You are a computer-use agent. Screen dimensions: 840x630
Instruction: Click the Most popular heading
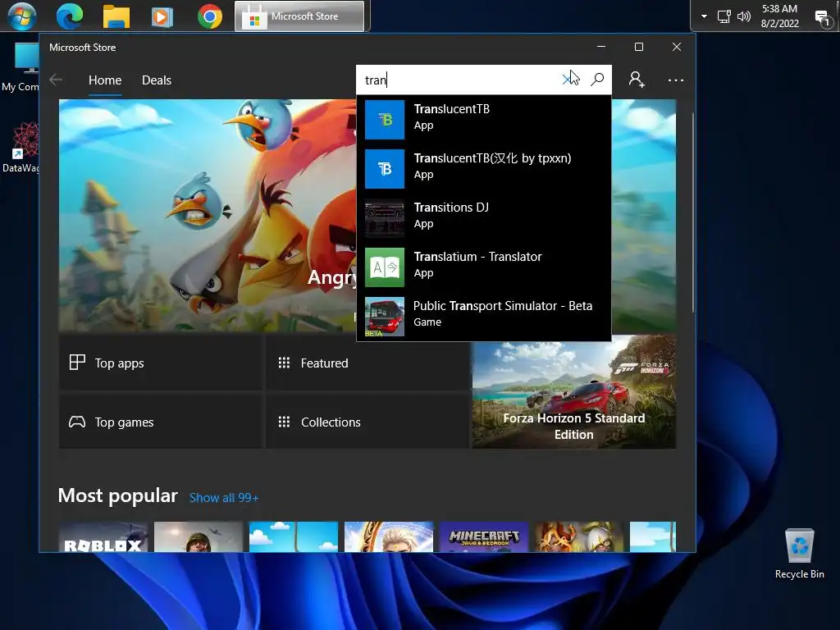[118, 496]
